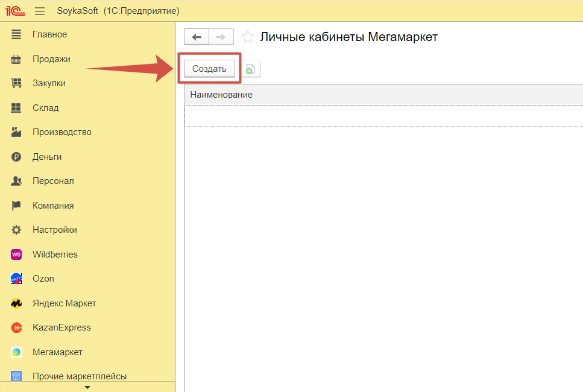Open the Главное section

point(49,34)
